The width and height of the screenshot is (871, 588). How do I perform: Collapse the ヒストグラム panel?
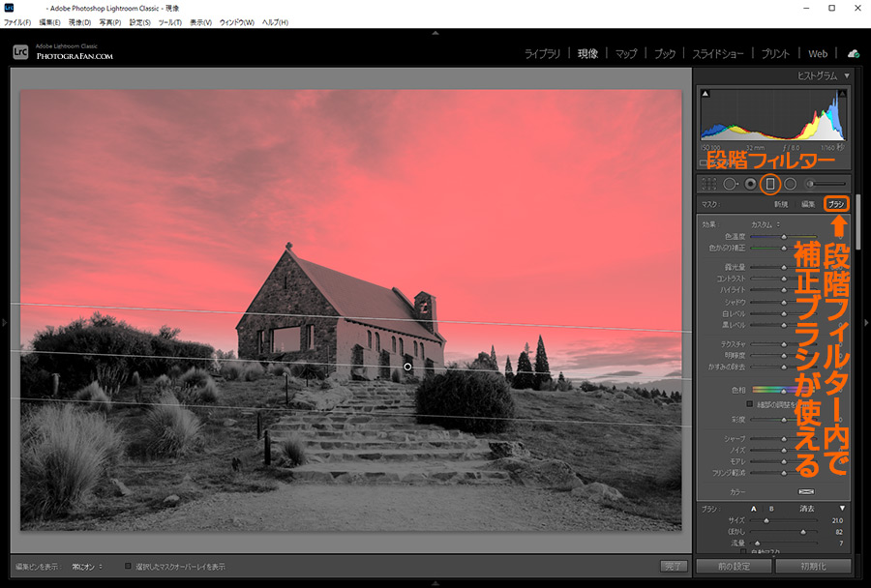[847, 76]
